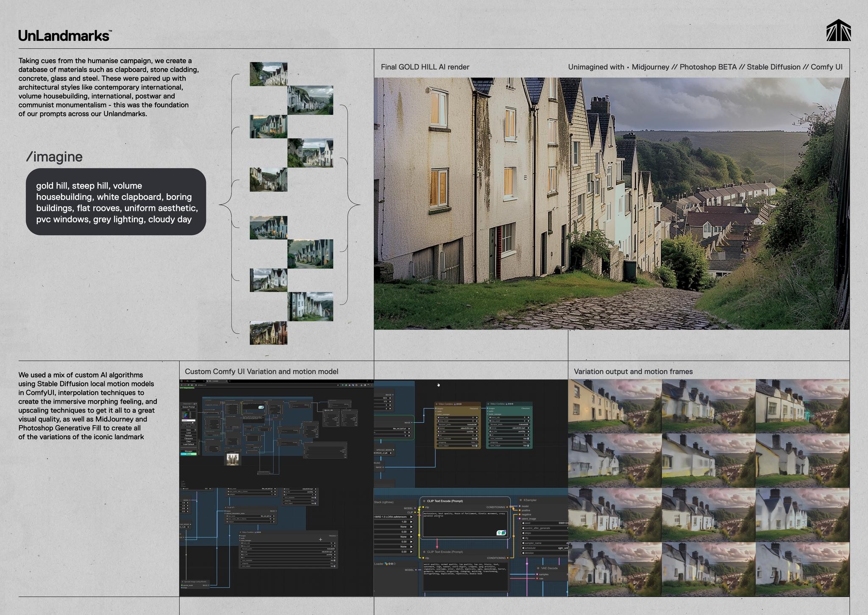Click the VAE Decode samples input socket

point(537,574)
